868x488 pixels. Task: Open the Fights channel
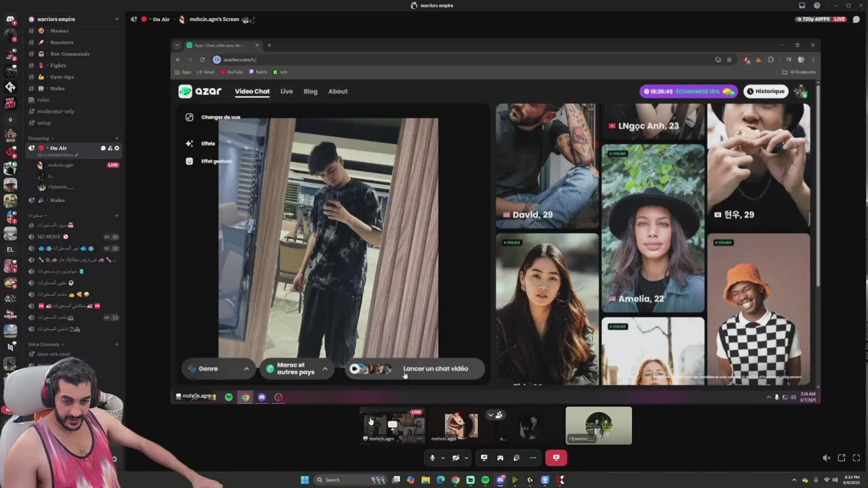click(74, 65)
